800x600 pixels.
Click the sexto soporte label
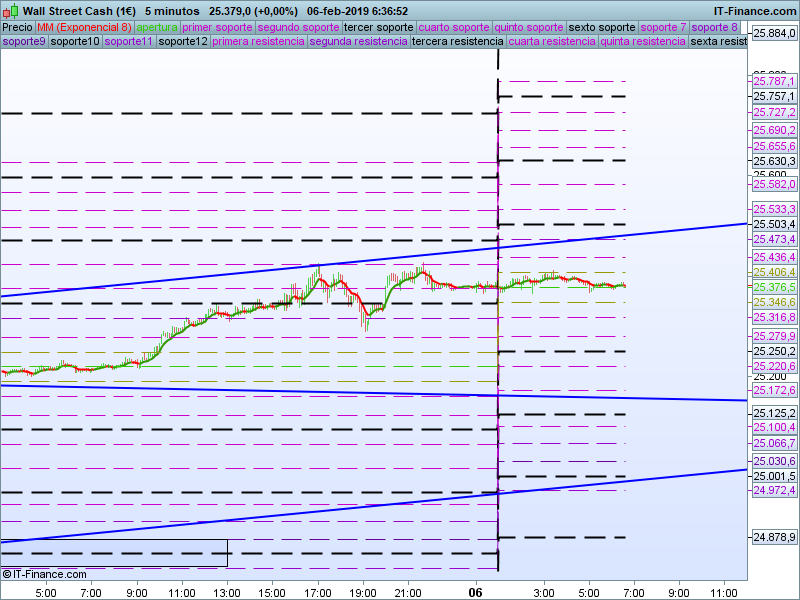point(602,28)
